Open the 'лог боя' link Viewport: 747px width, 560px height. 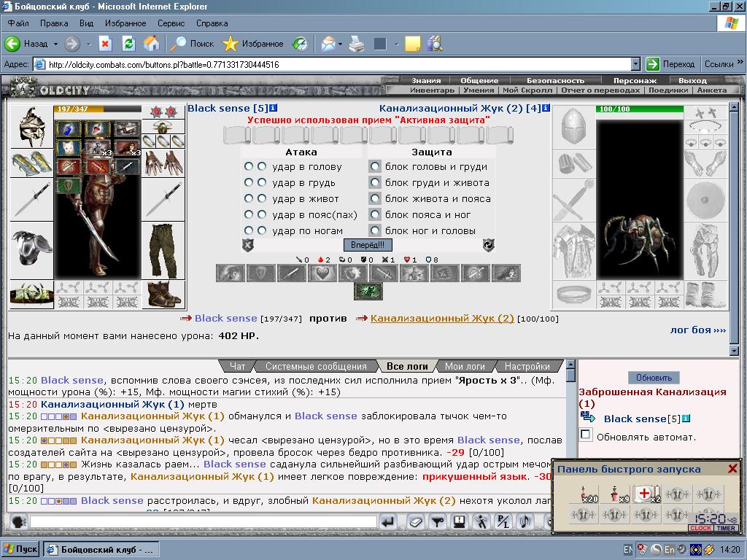click(x=698, y=330)
